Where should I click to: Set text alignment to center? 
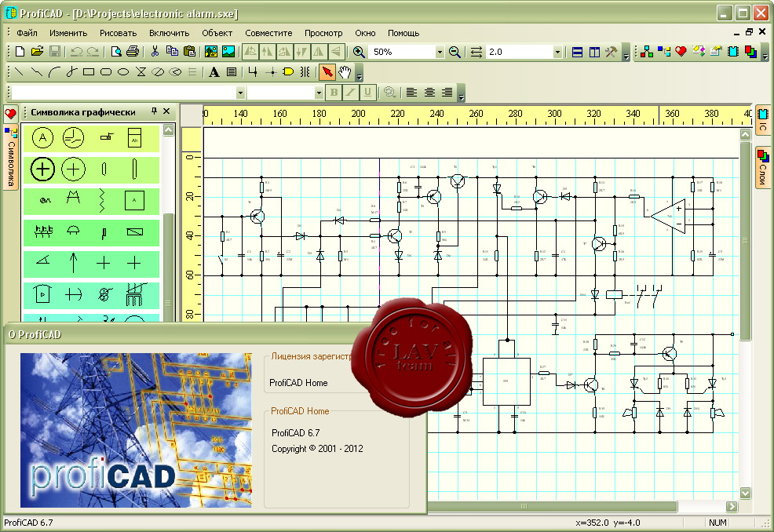[429, 93]
